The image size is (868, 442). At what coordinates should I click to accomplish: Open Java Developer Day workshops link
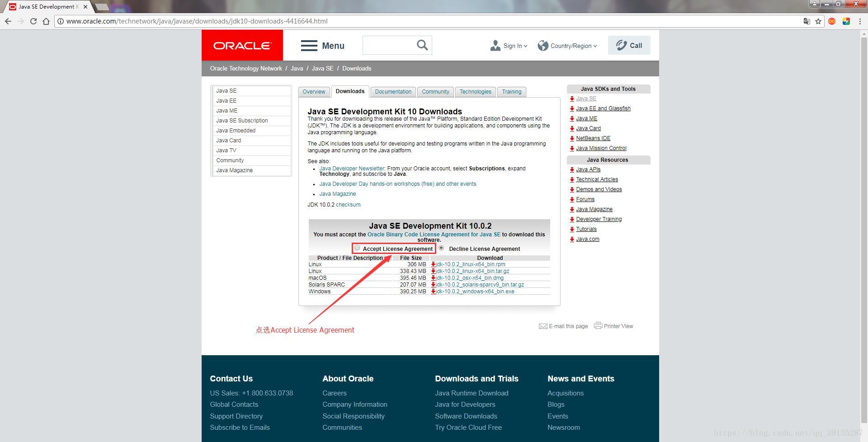[x=397, y=184]
